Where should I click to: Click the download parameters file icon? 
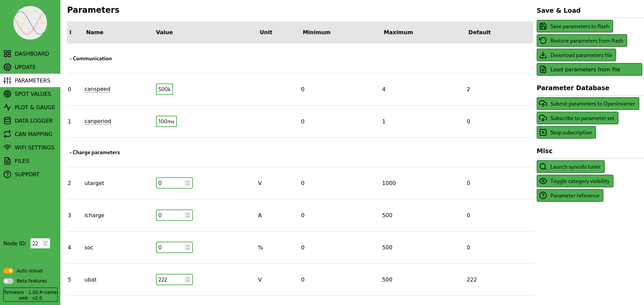[543, 55]
